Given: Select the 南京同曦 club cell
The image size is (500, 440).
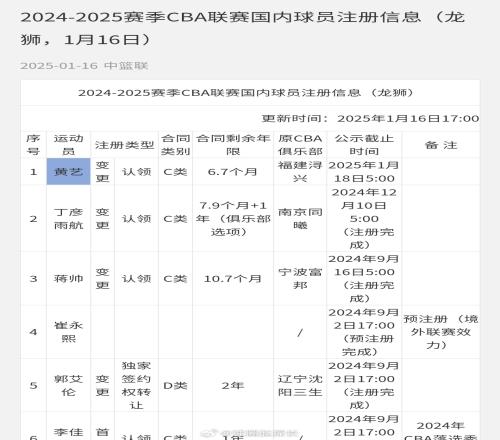Looking at the screenshot, I should (x=300, y=218).
